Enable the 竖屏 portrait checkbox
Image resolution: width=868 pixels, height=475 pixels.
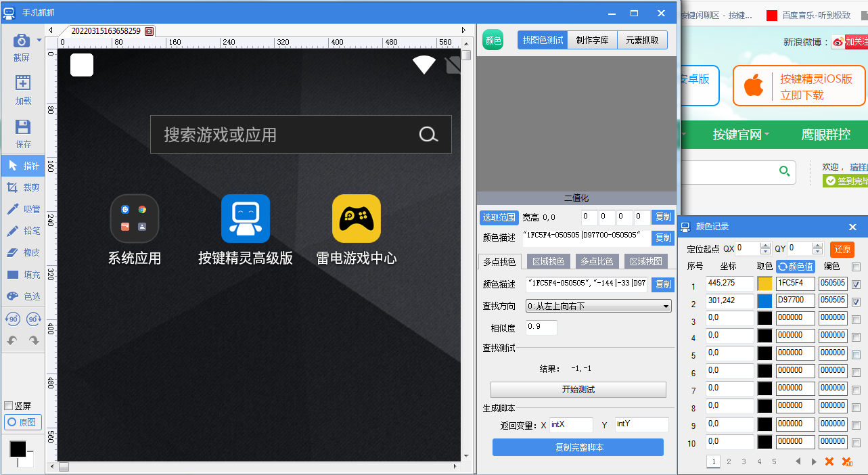click(x=9, y=405)
